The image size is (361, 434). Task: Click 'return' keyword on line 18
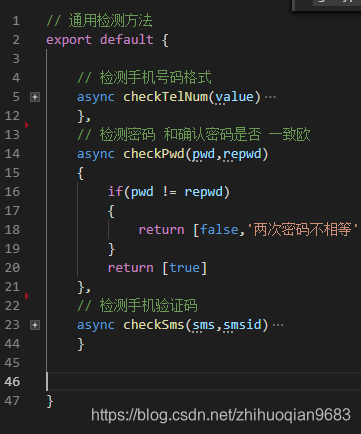pos(161,230)
